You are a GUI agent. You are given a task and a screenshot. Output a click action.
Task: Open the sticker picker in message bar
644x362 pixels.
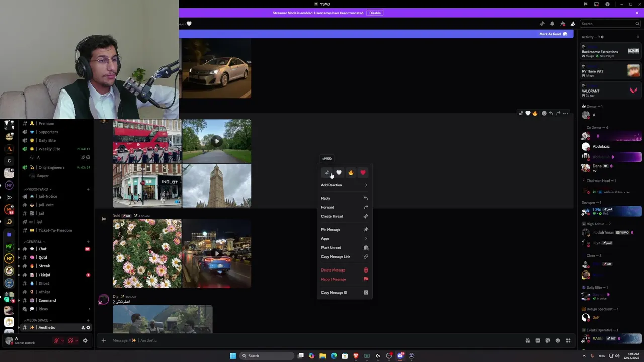click(547, 341)
